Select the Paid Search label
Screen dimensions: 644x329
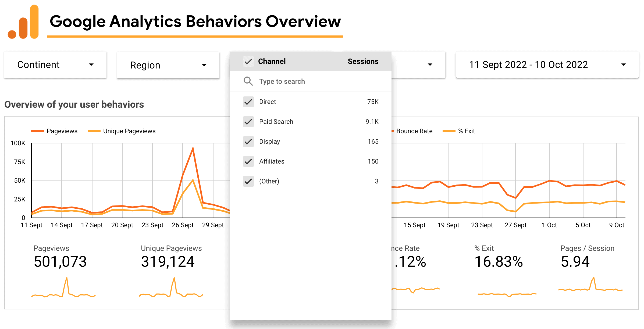[x=276, y=122]
